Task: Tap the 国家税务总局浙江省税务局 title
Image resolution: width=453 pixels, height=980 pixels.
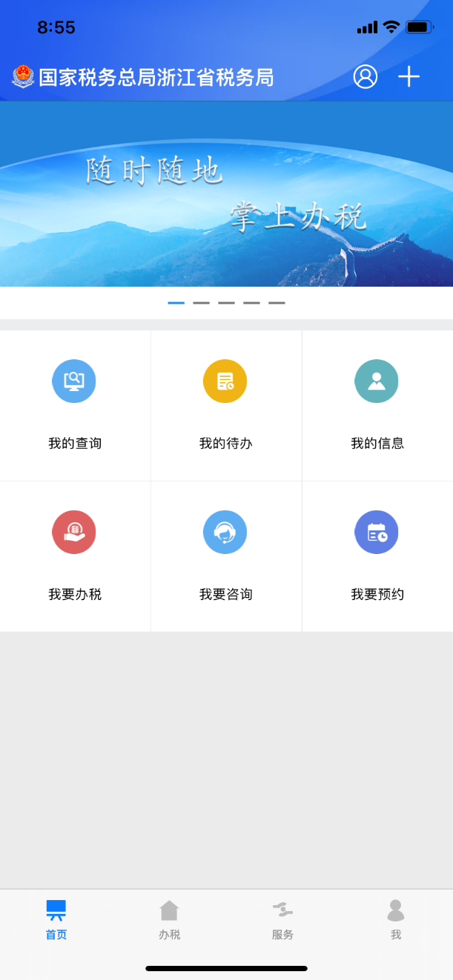Action: [156, 77]
